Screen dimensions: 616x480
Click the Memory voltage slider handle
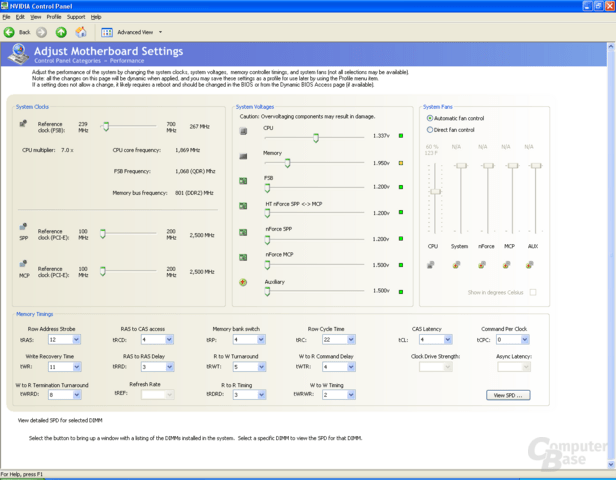point(287,163)
